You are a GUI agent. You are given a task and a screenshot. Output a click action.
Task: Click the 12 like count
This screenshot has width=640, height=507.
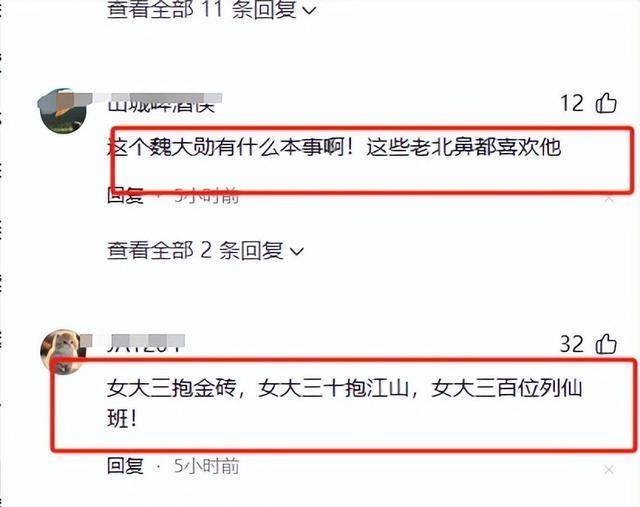click(x=571, y=103)
